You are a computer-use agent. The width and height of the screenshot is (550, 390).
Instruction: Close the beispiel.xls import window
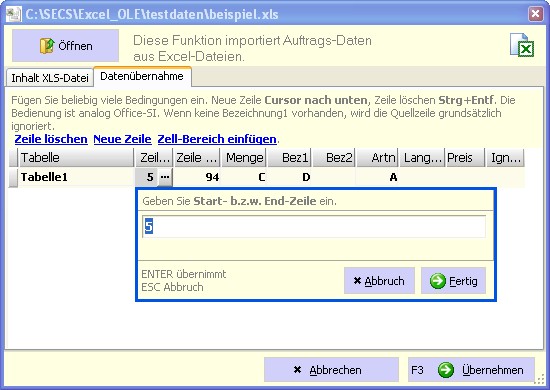pos(535,14)
